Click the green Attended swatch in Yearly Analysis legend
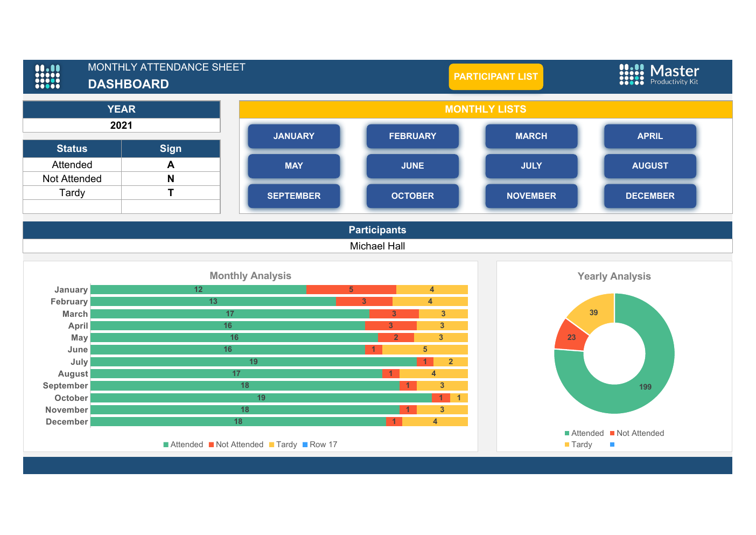This screenshot has height=535, width=756. tap(567, 433)
